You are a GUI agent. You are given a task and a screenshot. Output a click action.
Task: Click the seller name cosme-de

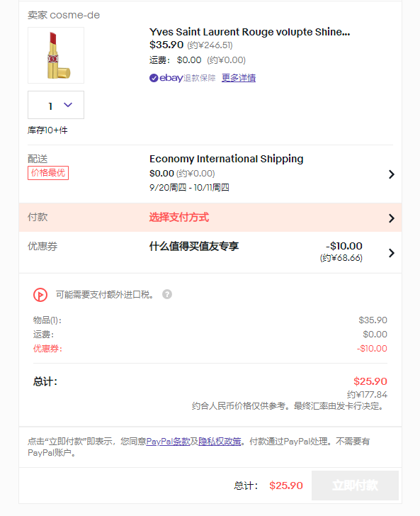[x=74, y=15]
